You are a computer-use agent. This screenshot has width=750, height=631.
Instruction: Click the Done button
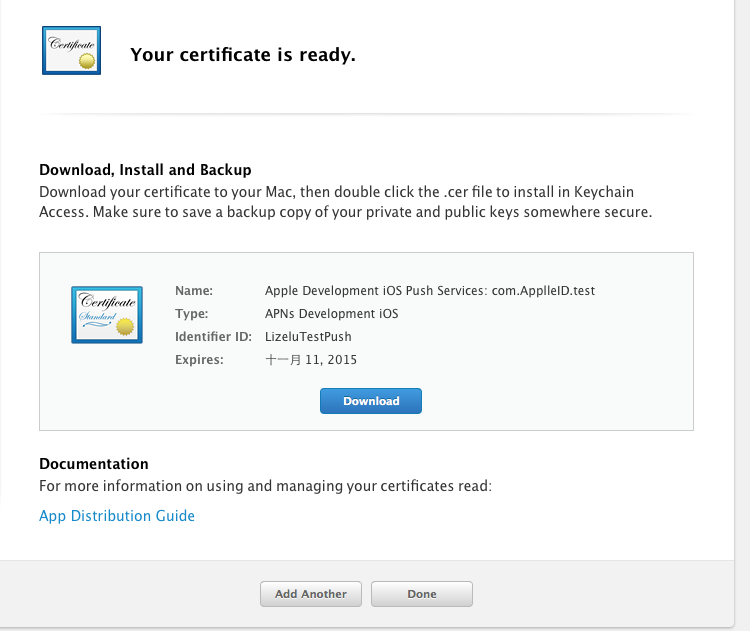click(x=422, y=594)
